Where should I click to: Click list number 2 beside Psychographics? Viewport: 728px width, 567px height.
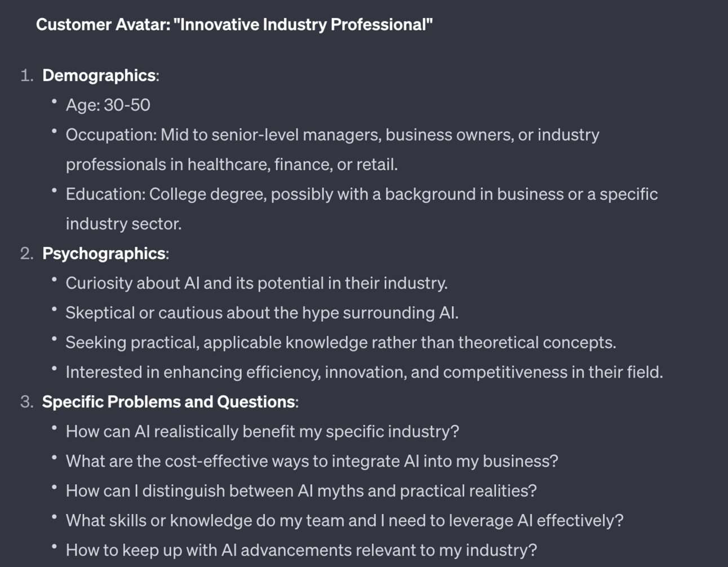coord(26,254)
